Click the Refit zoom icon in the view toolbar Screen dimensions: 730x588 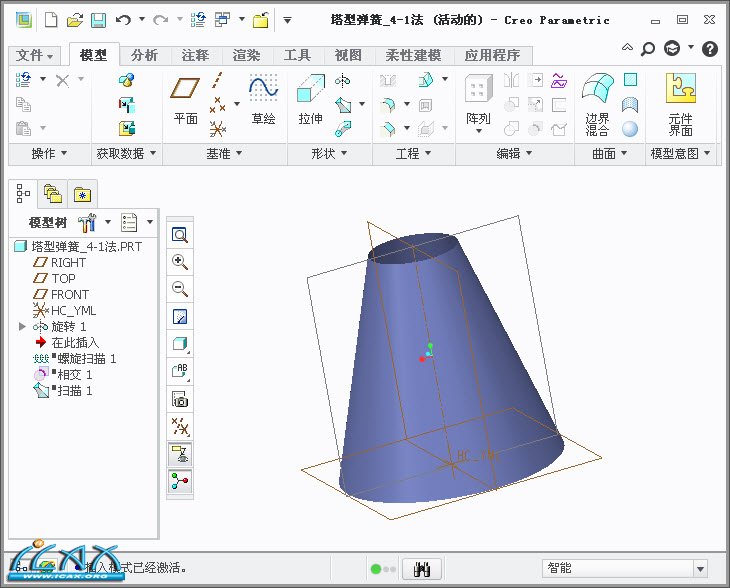[x=180, y=235]
